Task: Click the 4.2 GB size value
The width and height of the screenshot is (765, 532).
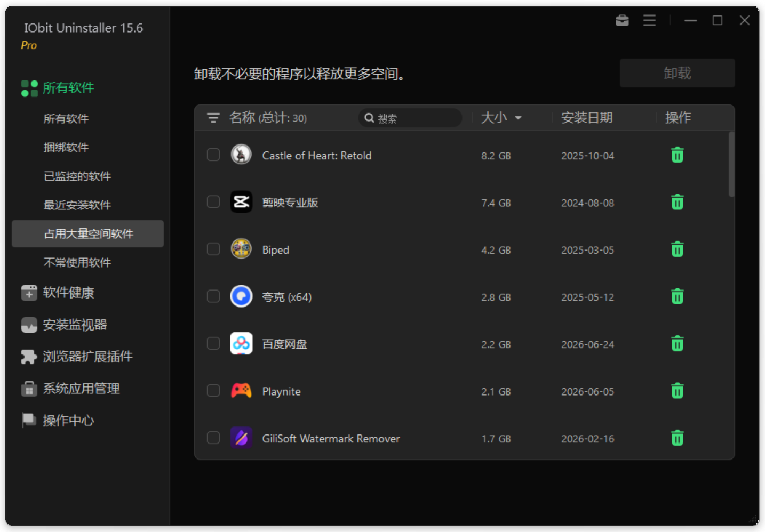Action: tap(496, 250)
